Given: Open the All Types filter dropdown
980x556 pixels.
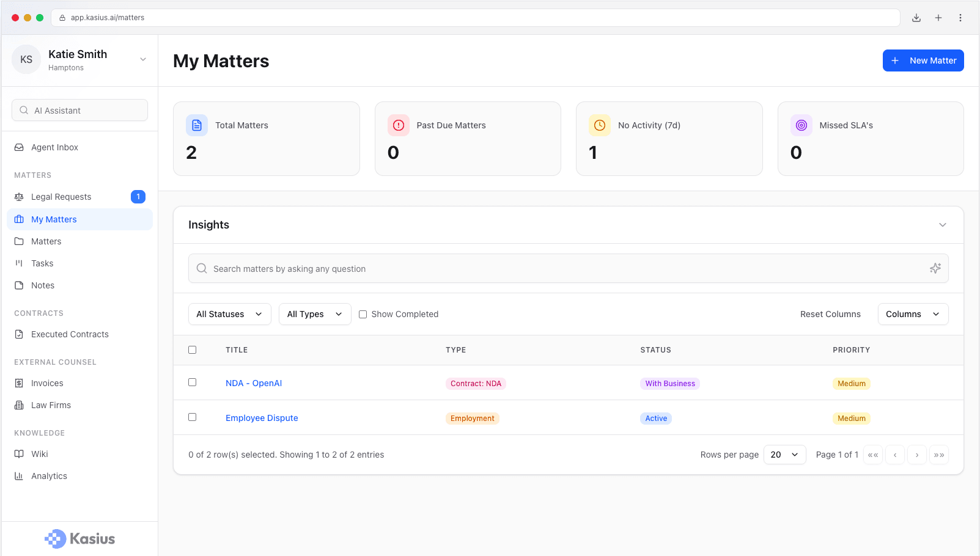Looking at the screenshot, I should (314, 314).
